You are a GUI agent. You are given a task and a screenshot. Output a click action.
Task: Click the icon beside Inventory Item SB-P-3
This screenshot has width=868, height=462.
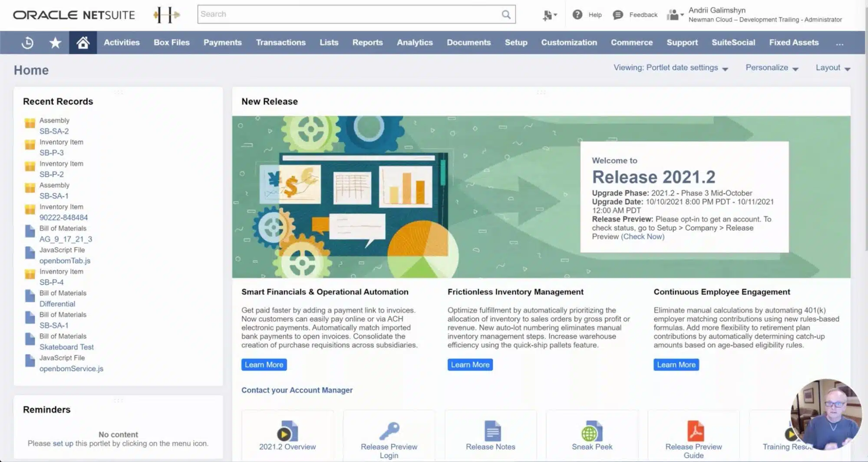coord(30,145)
